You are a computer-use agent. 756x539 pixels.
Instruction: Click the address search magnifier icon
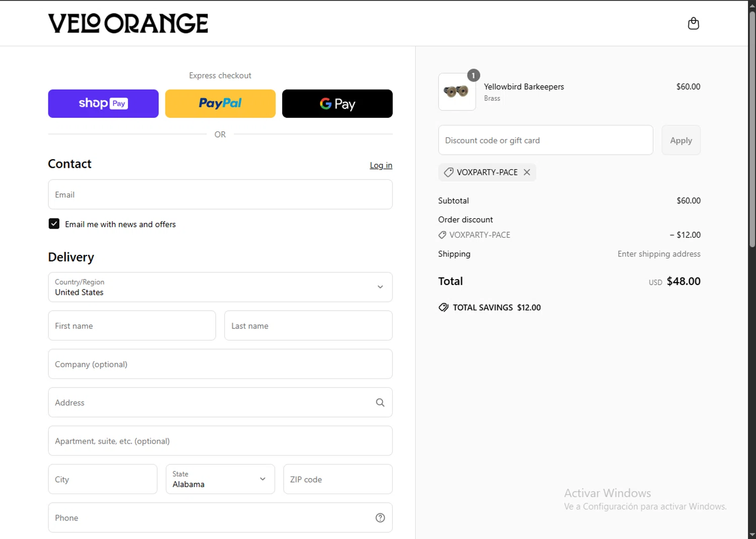click(380, 402)
